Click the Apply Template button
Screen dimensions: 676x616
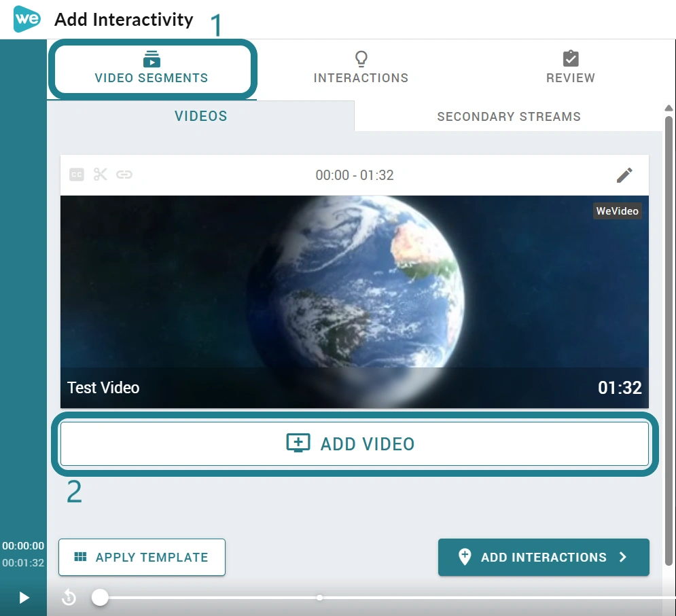point(142,557)
